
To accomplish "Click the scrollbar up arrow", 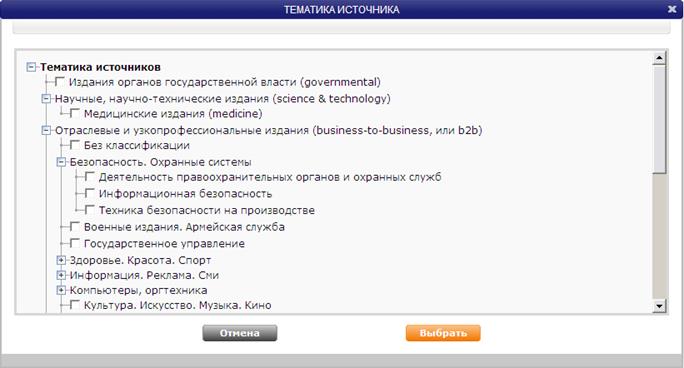I will [659, 58].
